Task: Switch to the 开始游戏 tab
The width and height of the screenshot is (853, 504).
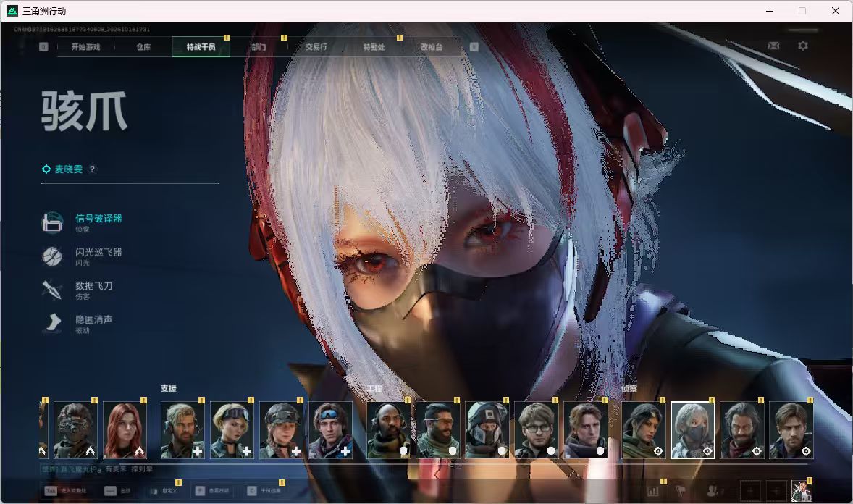Action: 86,47
